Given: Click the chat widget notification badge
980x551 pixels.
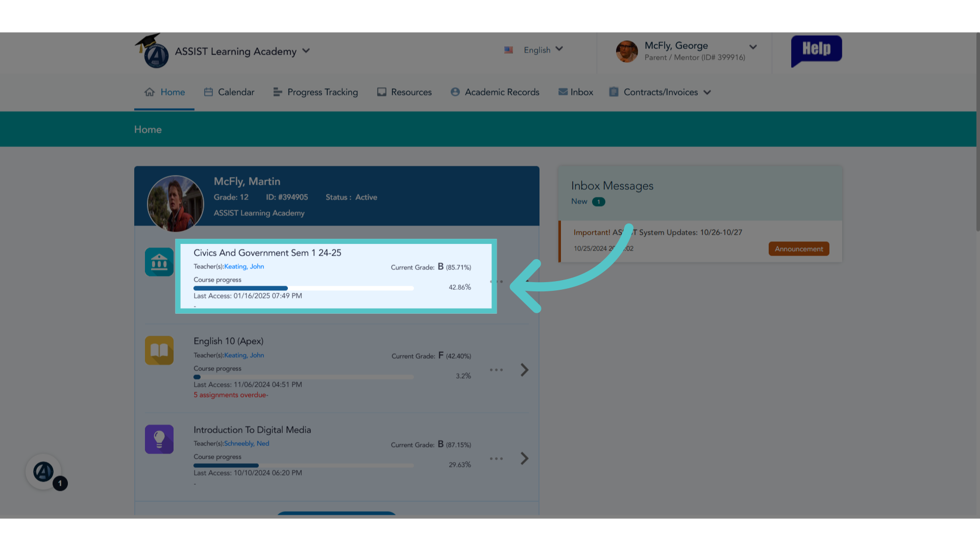Looking at the screenshot, I should 60,483.
